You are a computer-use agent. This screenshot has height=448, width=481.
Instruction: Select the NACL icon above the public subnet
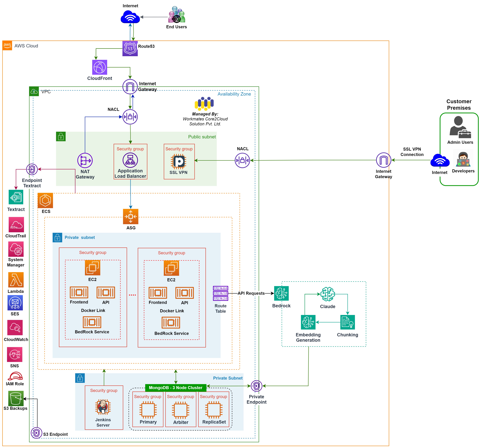coord(130,117)
